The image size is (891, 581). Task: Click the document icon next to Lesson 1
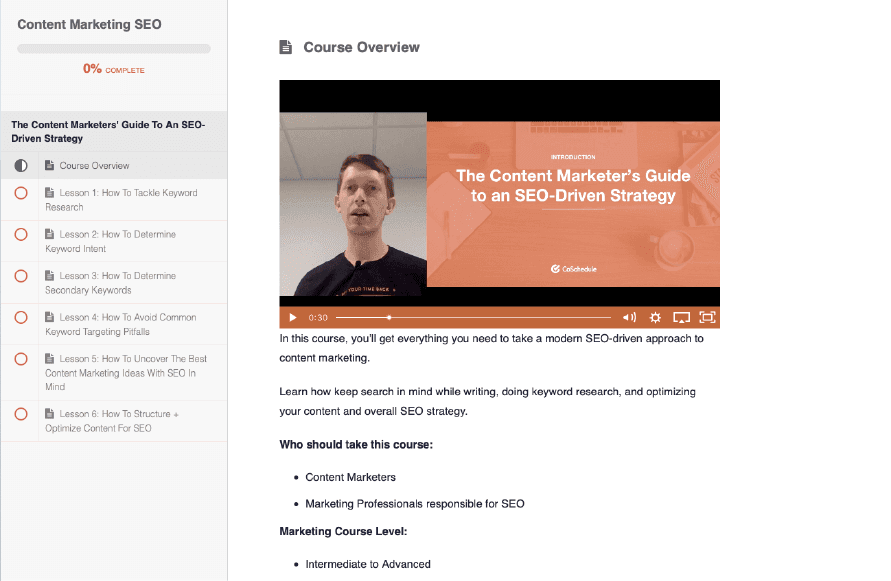pyautogui.click(x=49, y=193)
